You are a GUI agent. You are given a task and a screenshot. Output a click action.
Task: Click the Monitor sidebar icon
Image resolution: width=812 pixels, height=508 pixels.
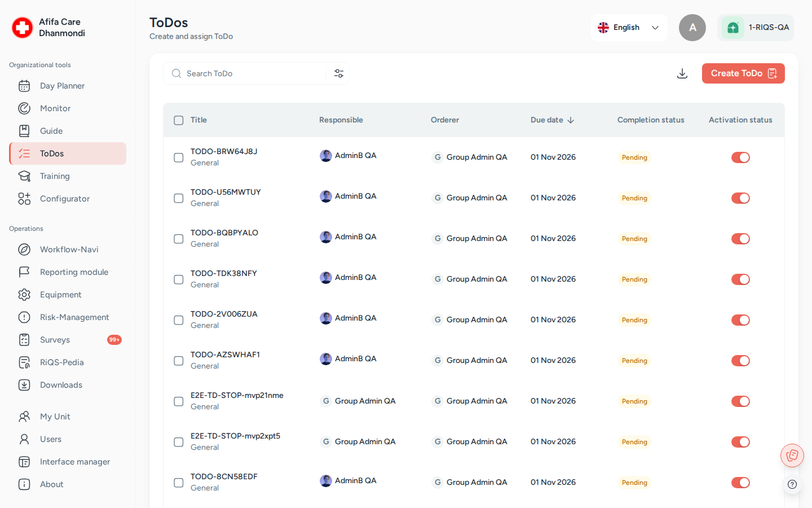24,108
